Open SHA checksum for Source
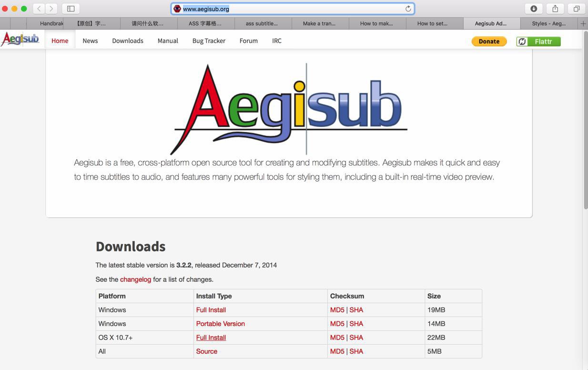 pos(356,351)
